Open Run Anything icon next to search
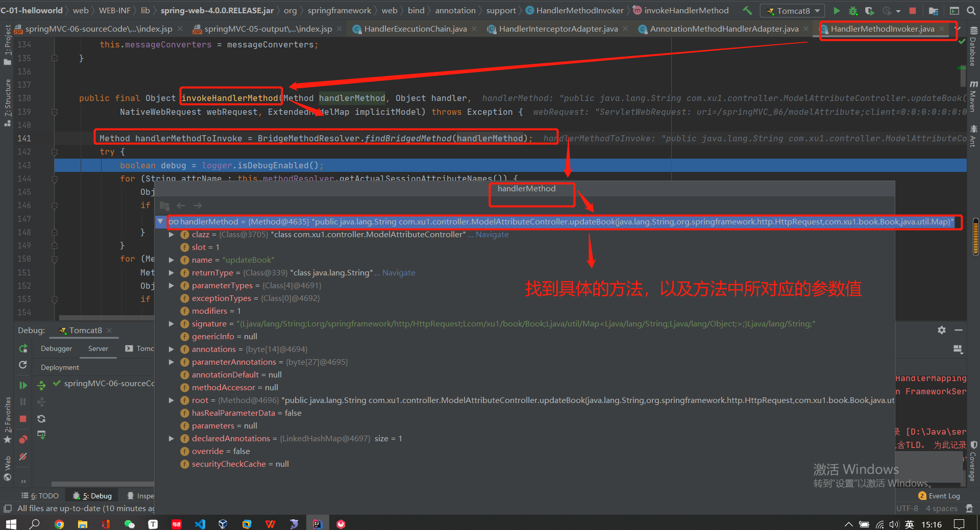The image size is (980, 530). (x=954, y=10)
